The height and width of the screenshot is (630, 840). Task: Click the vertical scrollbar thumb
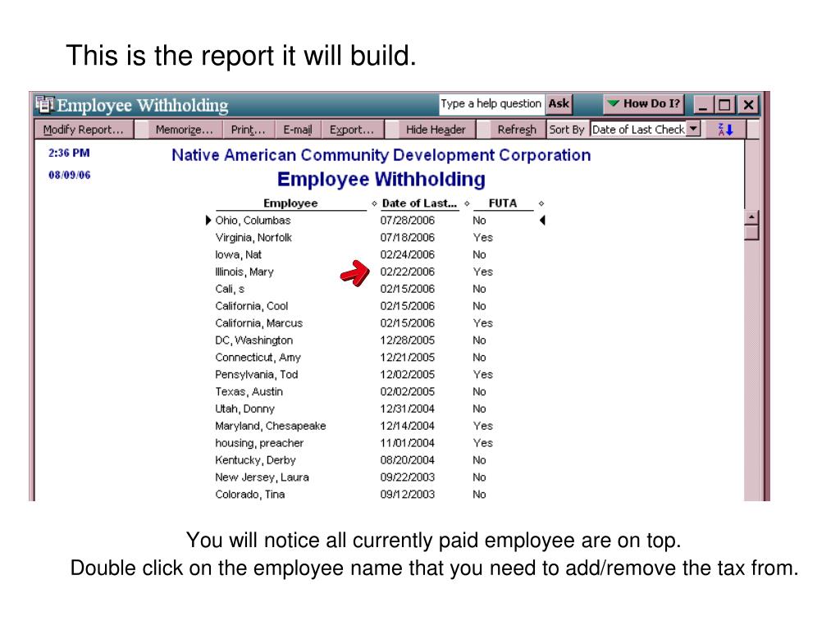(x=751, y=232)
